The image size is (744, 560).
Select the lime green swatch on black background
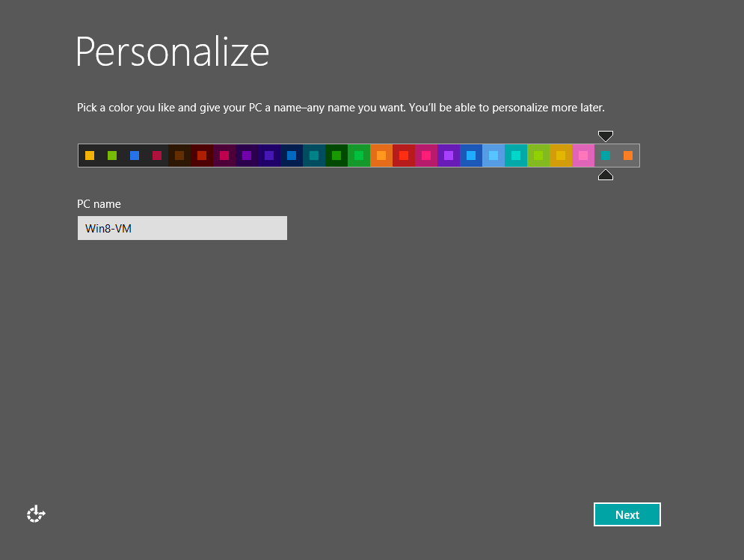pyautogui.click(x=112, y=156)
